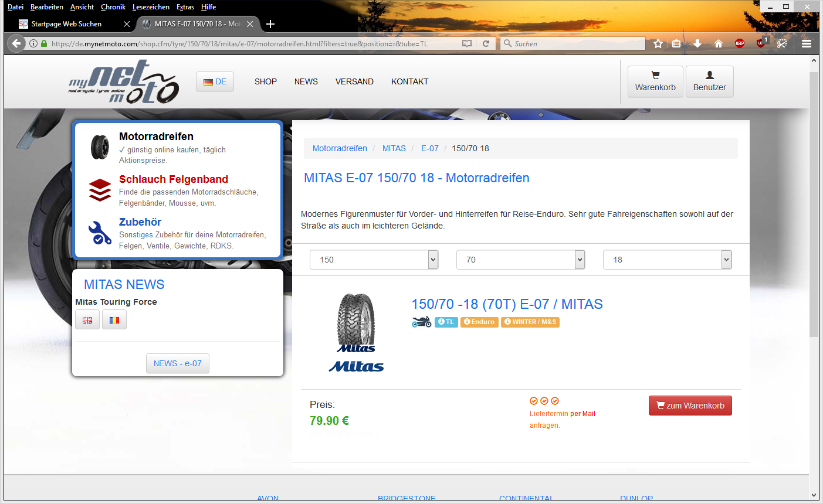Click the screenshot scissors icon
The height and width of the screenshot is (504, 823).
click(x=781, y=43)
